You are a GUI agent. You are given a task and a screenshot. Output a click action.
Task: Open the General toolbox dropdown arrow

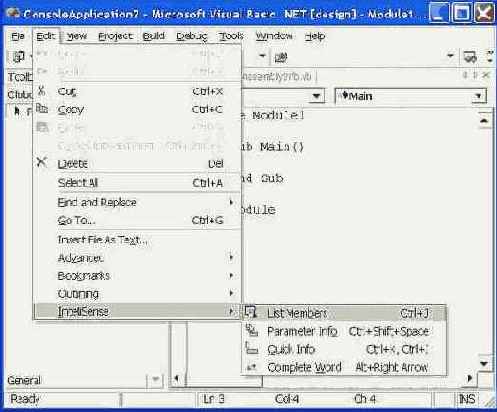(155, 380)
